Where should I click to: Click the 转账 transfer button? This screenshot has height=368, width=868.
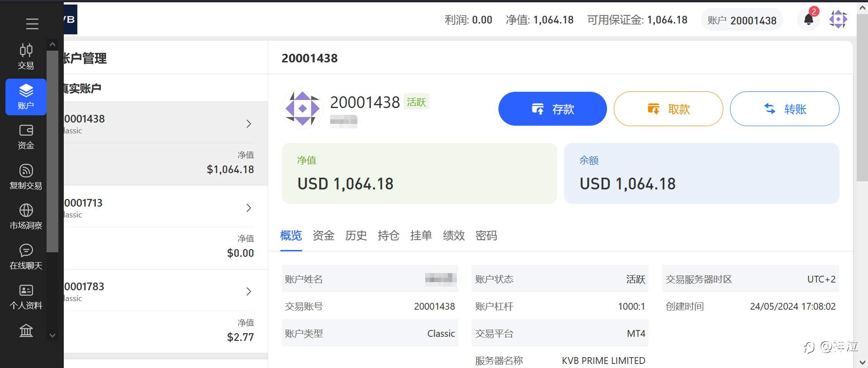(x=784, y=109)
